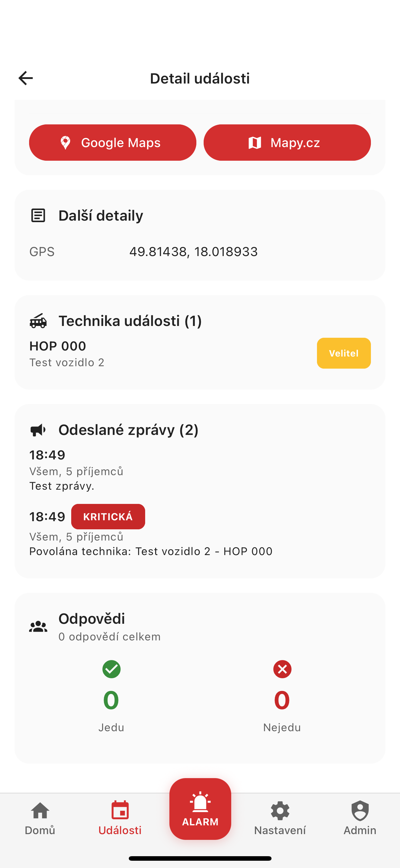Tap the yellow Velitel badge
This screenshot has width=400, height=868.
[x=343, y=353]
